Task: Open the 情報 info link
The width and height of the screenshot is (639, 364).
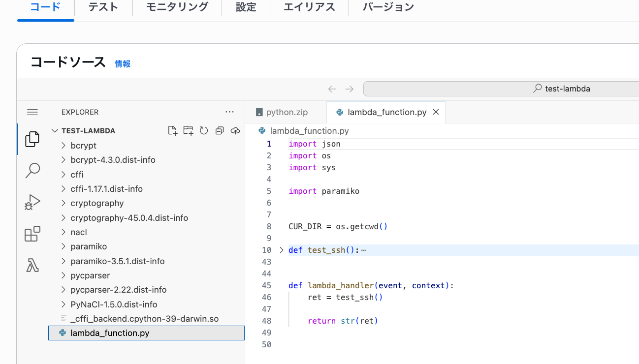Action: [123, 64]
